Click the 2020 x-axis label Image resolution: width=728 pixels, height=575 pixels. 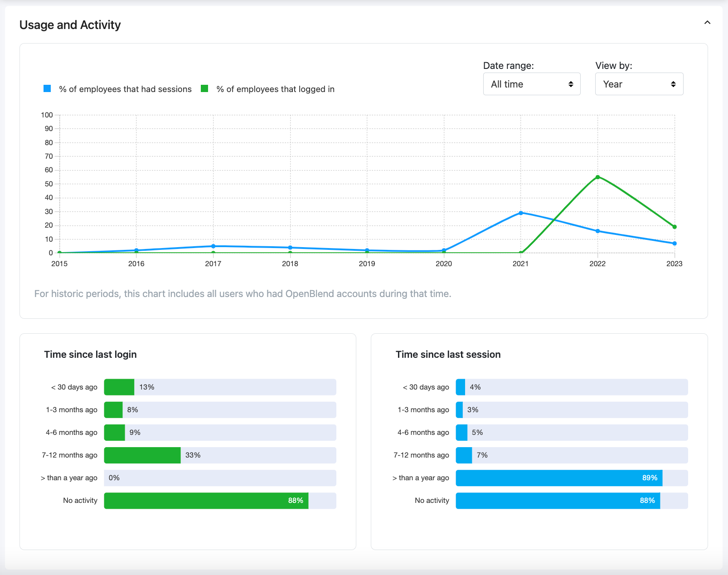[x=444, y=264]
